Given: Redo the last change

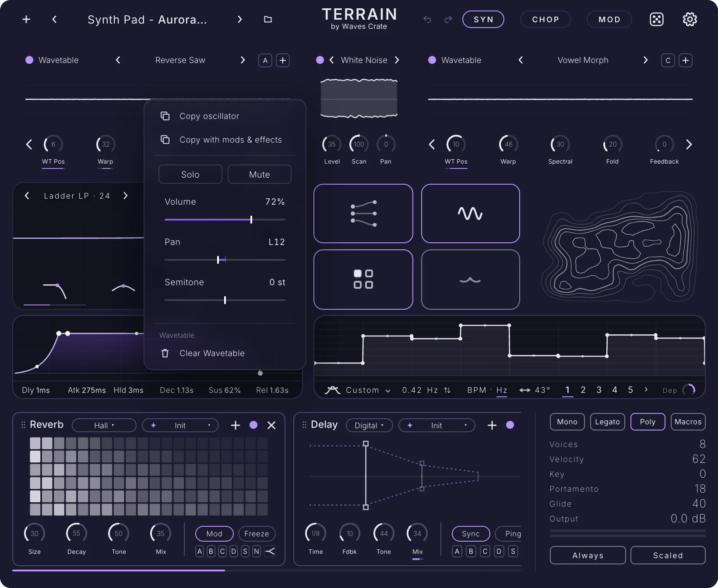Looking at the screenshot, I should tap(448, 19).
